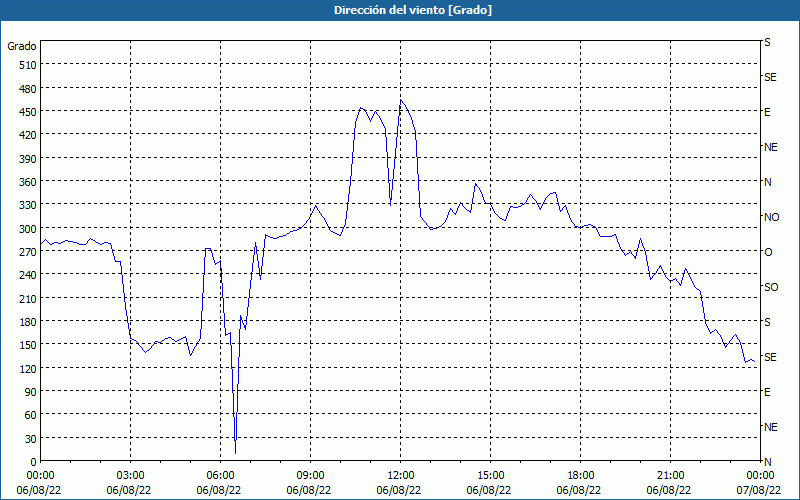
Task: Select the 'N' compass label at 360 level
Action: click(767, 182)
